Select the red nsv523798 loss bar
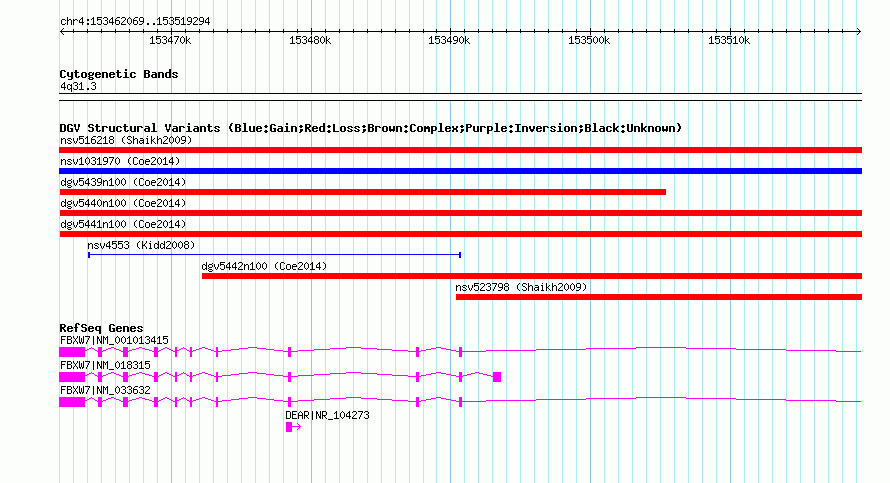 coord(658,297)
